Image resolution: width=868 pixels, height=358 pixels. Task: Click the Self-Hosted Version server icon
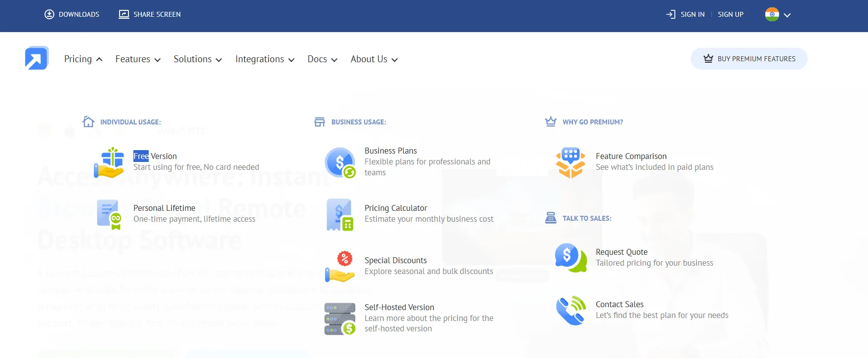point(340,319)
